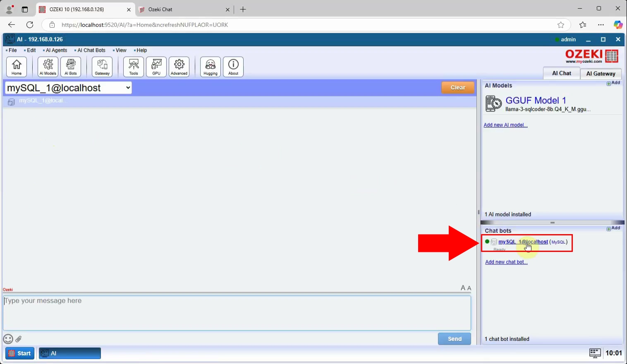Switch to the Ozeki Chat browser tab

point(184,9)
